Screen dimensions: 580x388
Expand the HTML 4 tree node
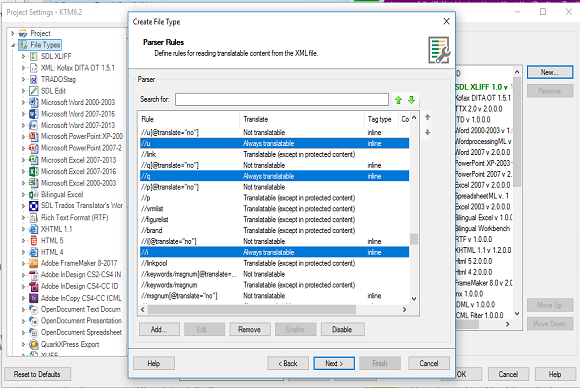(x=23, y=252)
